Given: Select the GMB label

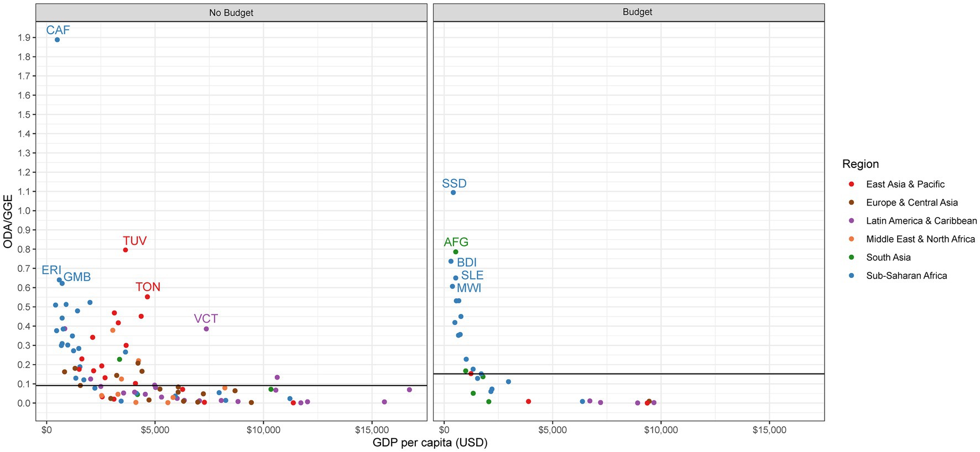Looking at the screenshot, I should click(x=77, y=277).
